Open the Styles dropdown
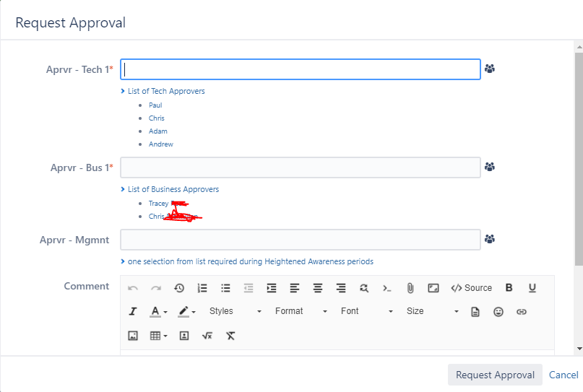This screenshot has height=392, width=583. pos(236,311)
